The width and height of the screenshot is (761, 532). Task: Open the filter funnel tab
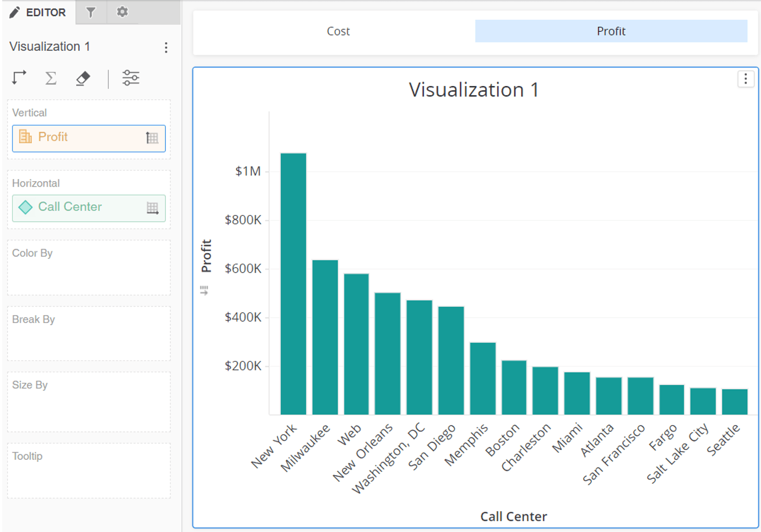[91, 12]
